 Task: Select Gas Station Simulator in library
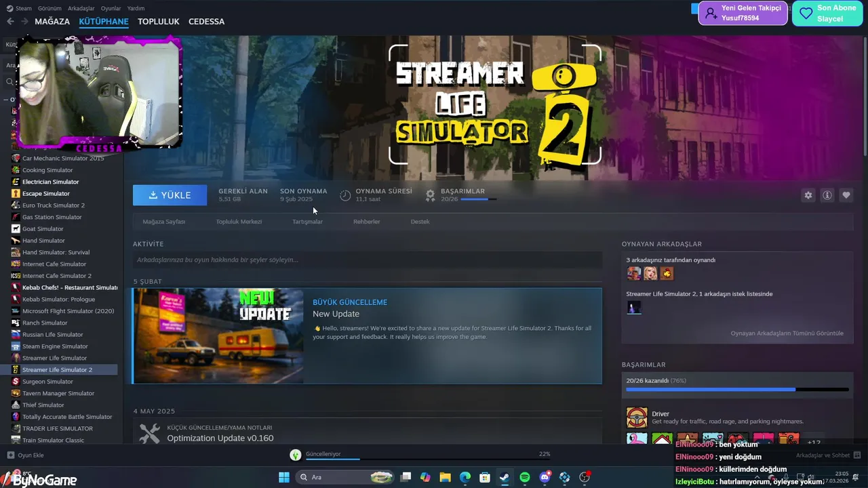pyautogui.click(x=52, y=217)
